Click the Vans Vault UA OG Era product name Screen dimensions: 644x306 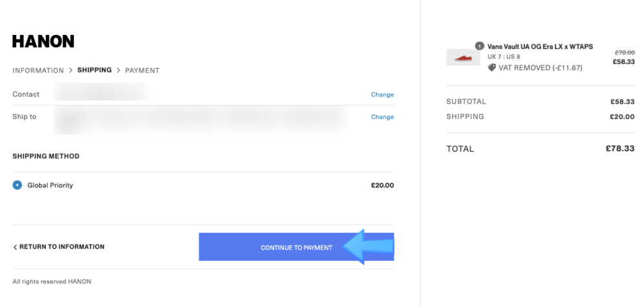click(x=540, y=47)
